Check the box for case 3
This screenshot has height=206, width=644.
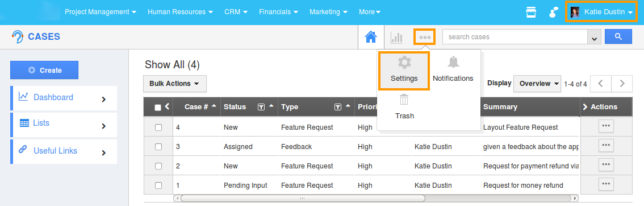click(158, 147)
